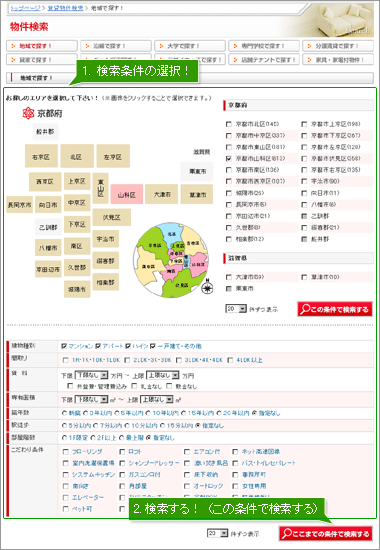Uncheck the 京都市山科区 checkbox
This screenshot has height=550, width=380.
pos(229,159)
